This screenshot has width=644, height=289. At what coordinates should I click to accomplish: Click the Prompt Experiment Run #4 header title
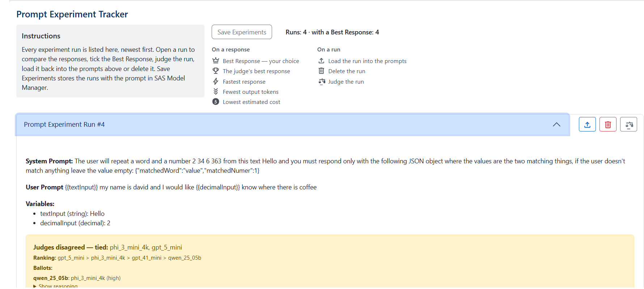[64, 125]
